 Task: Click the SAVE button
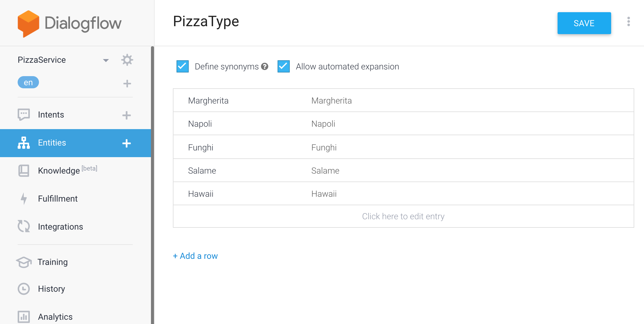pyautogui.click(x=584, y=23)
